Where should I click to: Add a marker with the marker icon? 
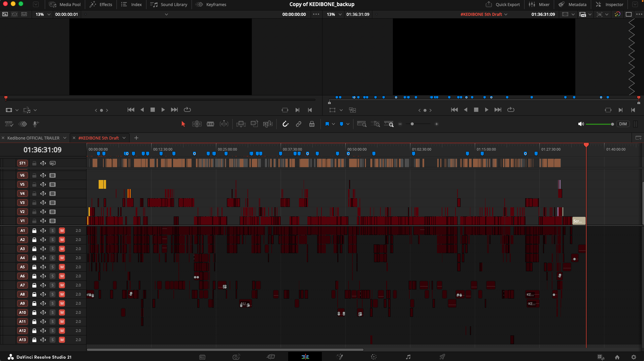(x=341, y=124)
